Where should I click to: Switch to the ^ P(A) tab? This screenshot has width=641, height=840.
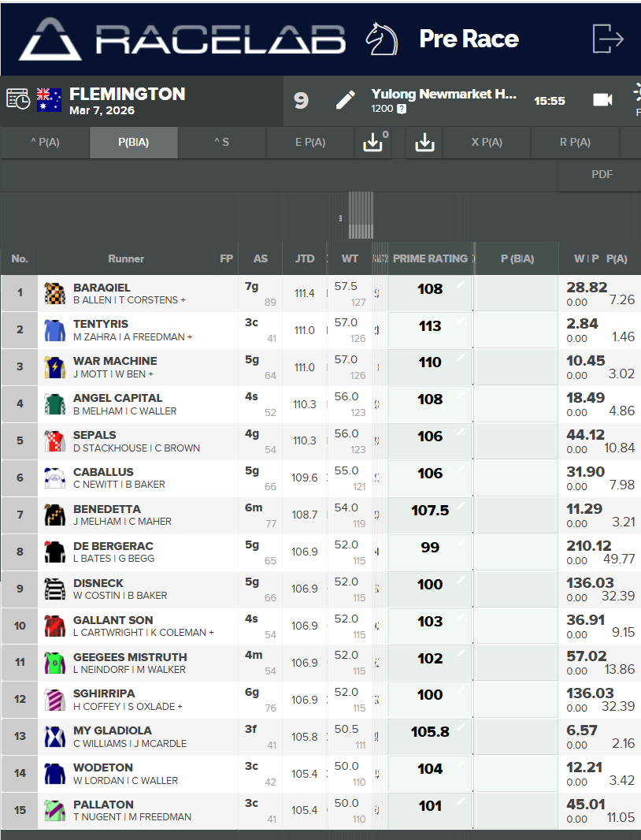point(45,143)
